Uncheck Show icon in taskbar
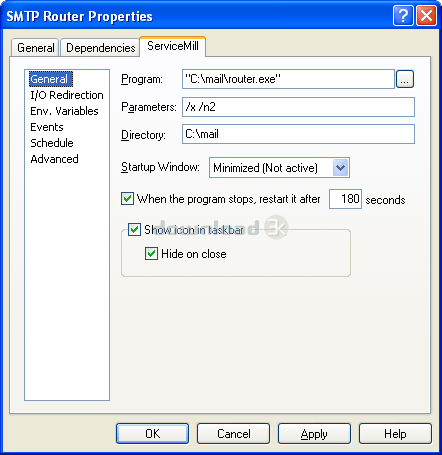 pyautogui.click(x=134, y=230)
